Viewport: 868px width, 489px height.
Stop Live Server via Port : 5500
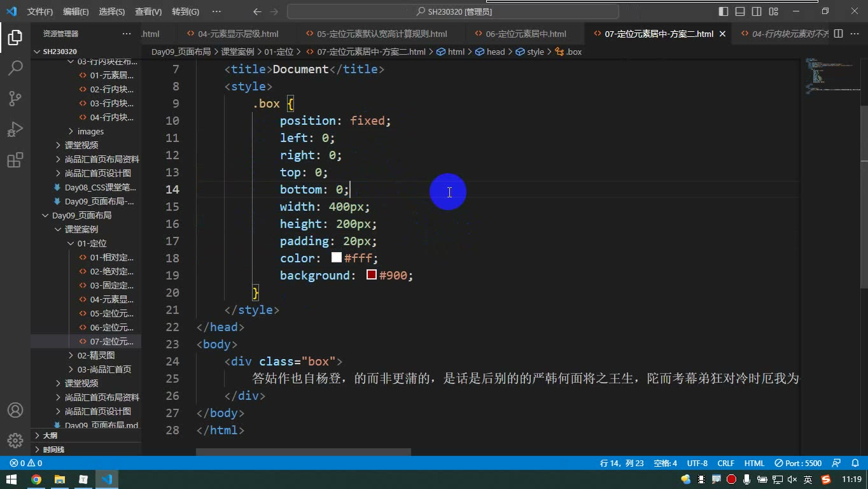tap(798, 464)
